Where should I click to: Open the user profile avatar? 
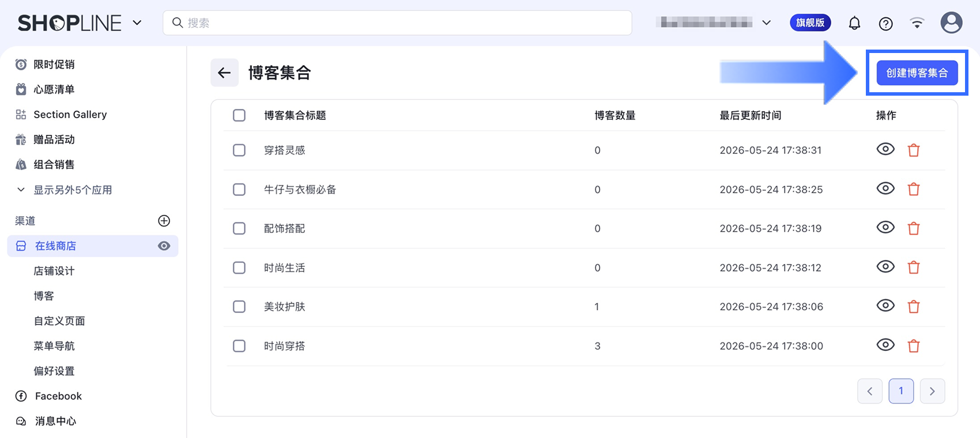(x=951, y=23)
